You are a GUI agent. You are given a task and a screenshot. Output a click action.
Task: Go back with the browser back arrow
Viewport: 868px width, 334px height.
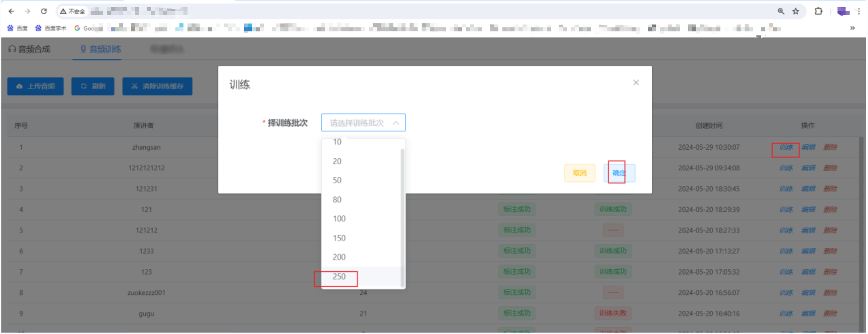tap(12, 11)
